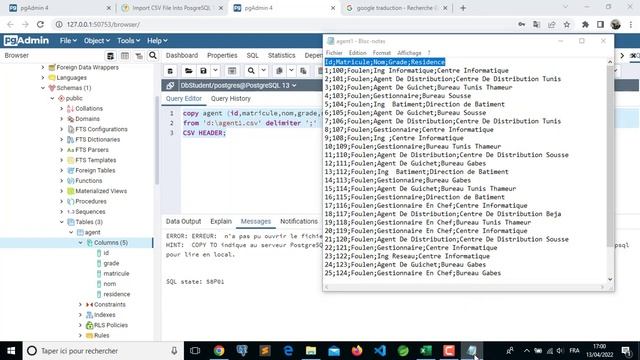Open Excel from the taskbar
This screenshot has height=360, width=640.
click(426, 351)
